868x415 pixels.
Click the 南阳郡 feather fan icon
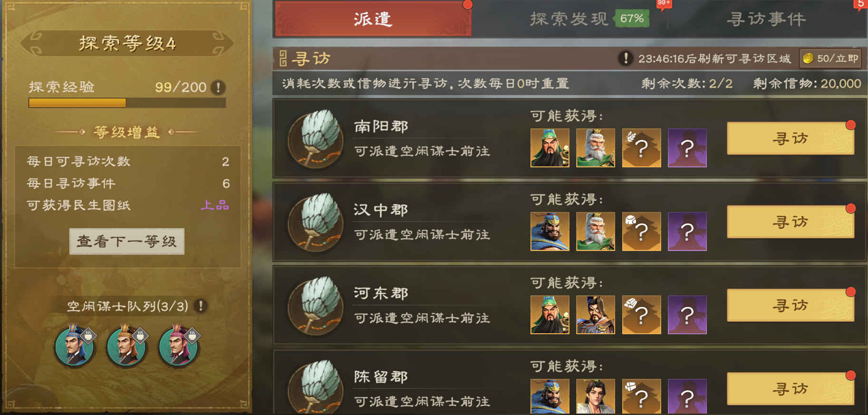click(316, 139)
